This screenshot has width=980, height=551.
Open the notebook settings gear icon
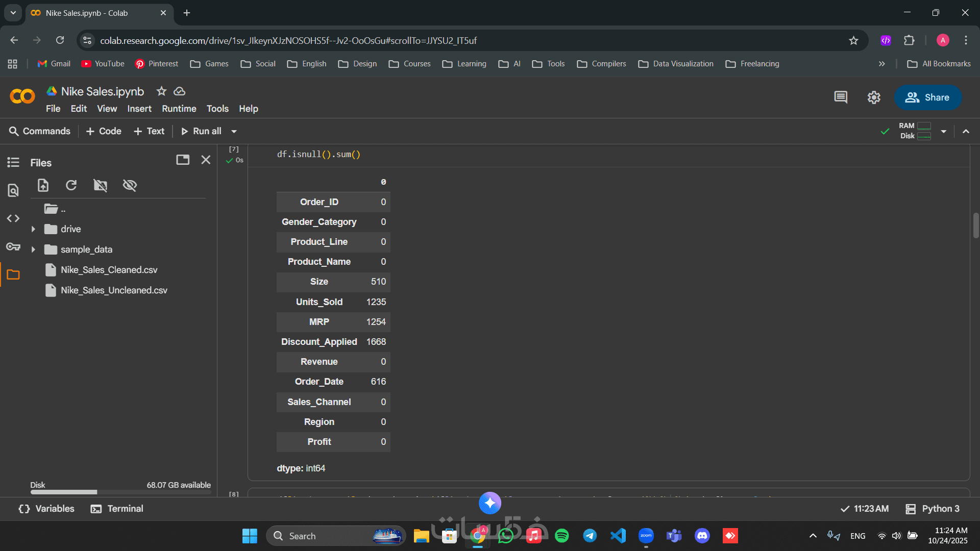coord(874,97)
